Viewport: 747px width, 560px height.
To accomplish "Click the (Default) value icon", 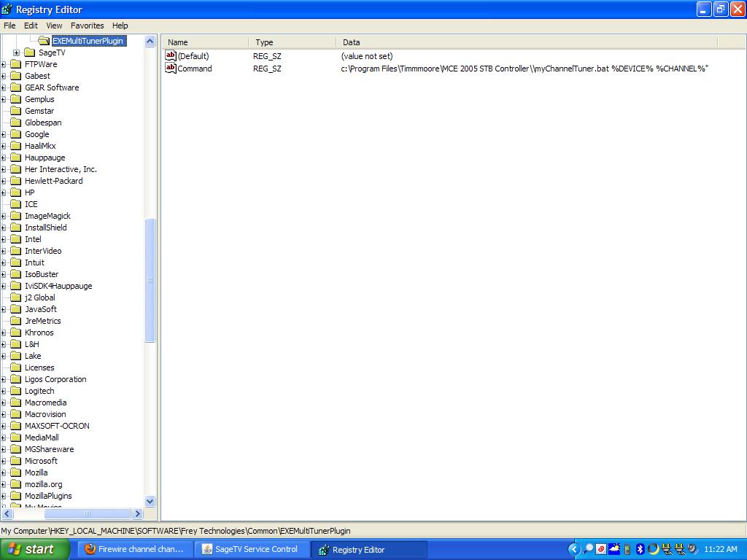I will click(x=171, y=56).
